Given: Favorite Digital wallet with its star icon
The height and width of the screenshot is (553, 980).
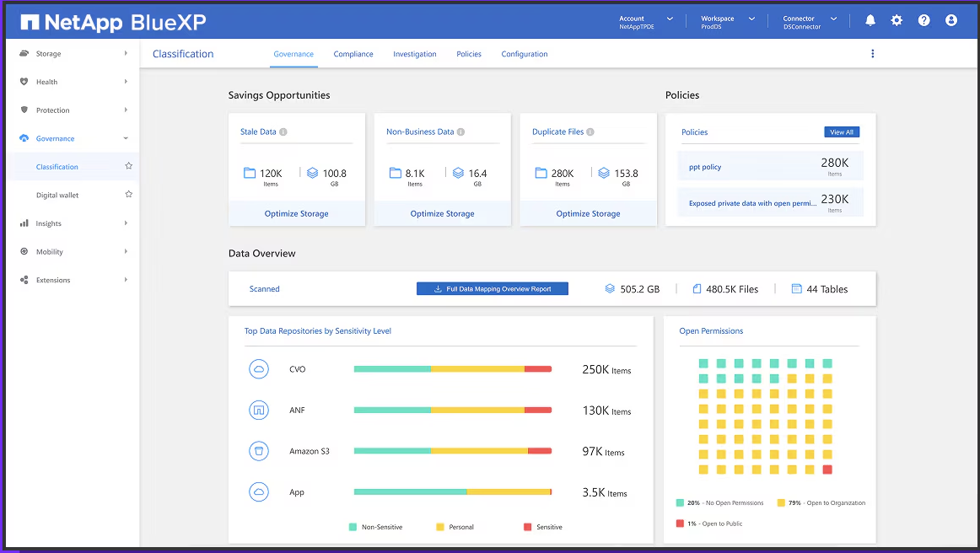Looking at the screenshot, I should coord(129,195).
